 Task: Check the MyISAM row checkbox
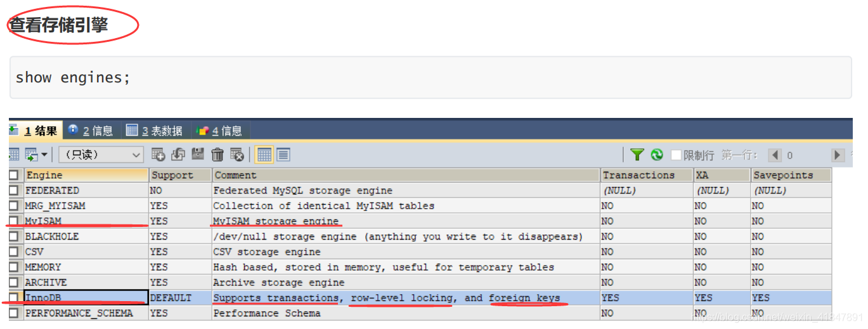point(14,221)
